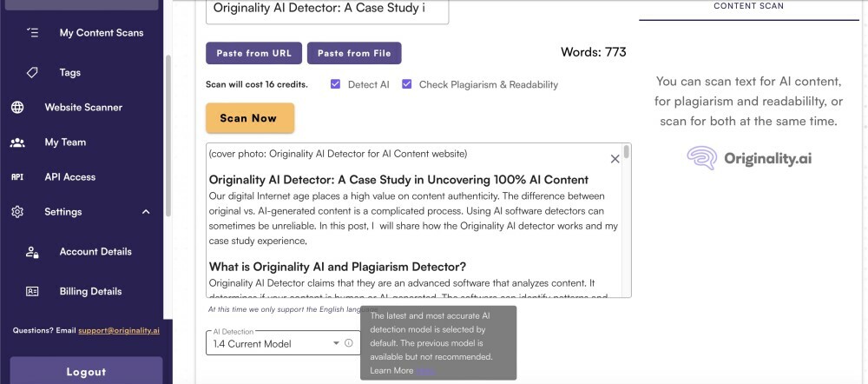Viewport: 868px width, 384px height.
Task: Click the Scan Now button
Action: pos(250,118)
